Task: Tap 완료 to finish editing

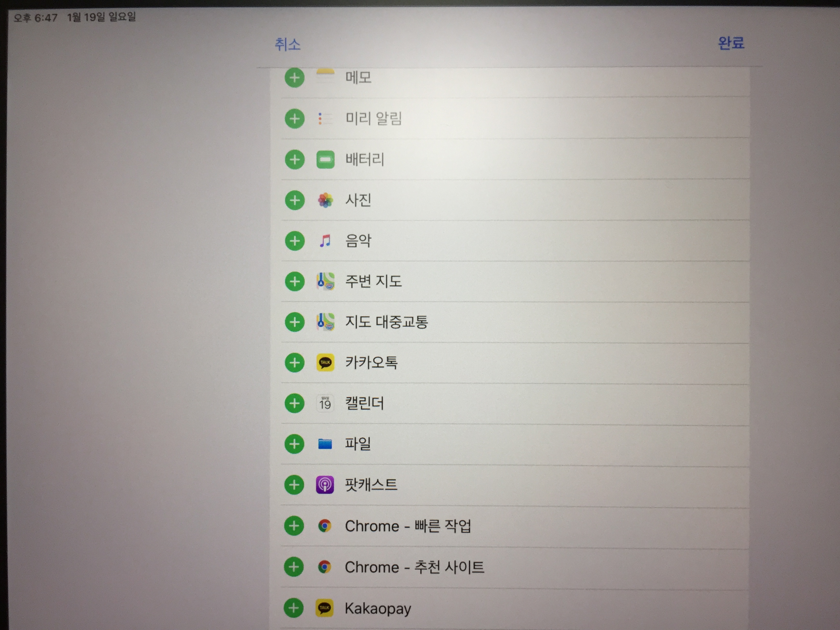Action: click(x=731, y=43)
